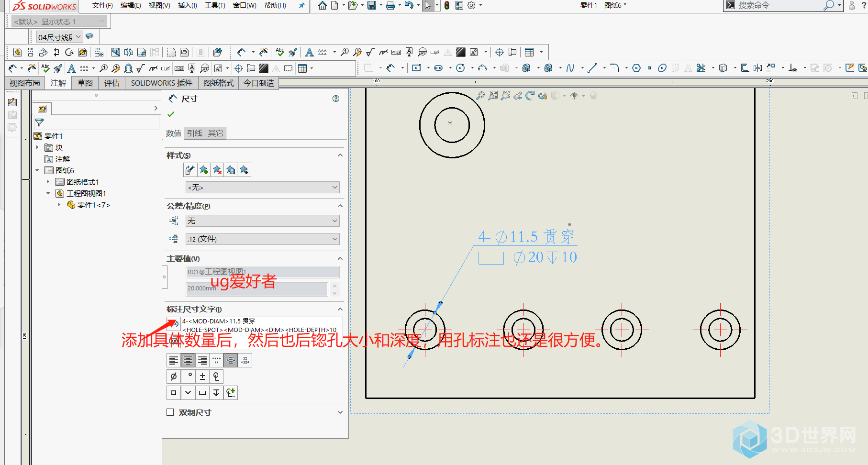This screenshot has height=465, width=868.
Task: Toggle the add value (xx) button
Action: 173,324
